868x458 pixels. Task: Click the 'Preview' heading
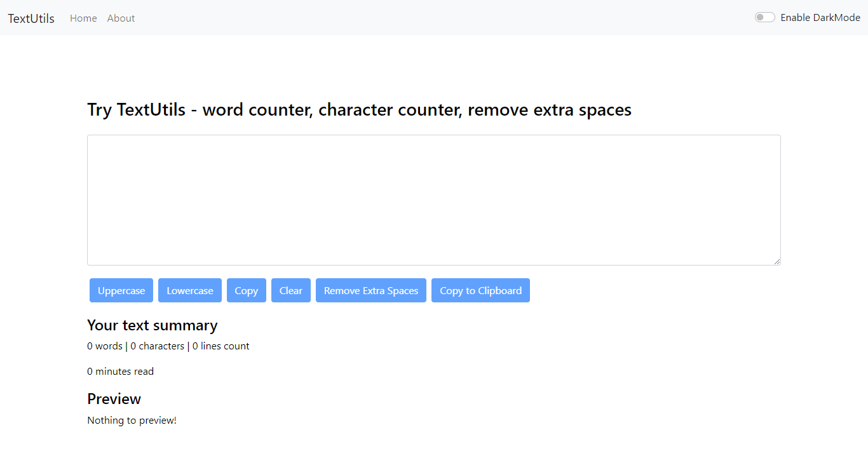click(x=114, y=399)
